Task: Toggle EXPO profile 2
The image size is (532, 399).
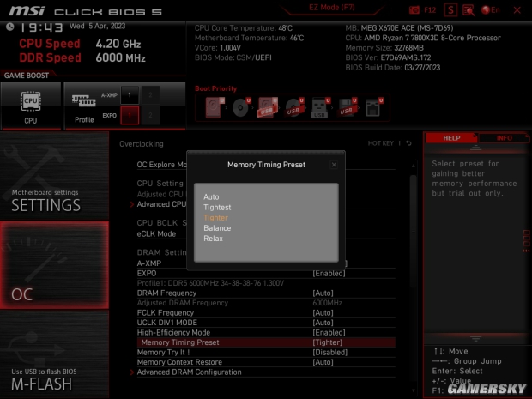Action: coord(150,115)
